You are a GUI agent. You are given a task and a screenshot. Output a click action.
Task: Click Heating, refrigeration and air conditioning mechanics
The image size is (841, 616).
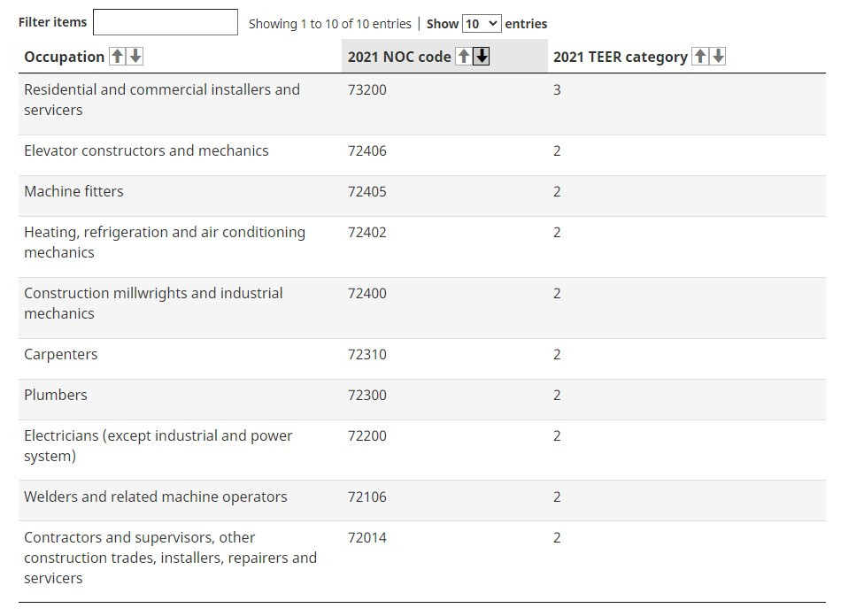165,243
